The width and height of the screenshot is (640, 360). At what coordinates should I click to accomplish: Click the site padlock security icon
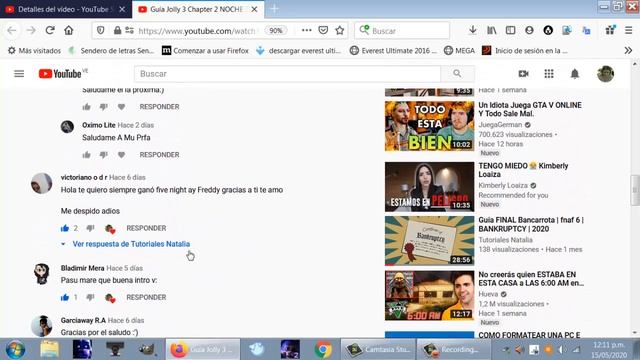point(117,30)
